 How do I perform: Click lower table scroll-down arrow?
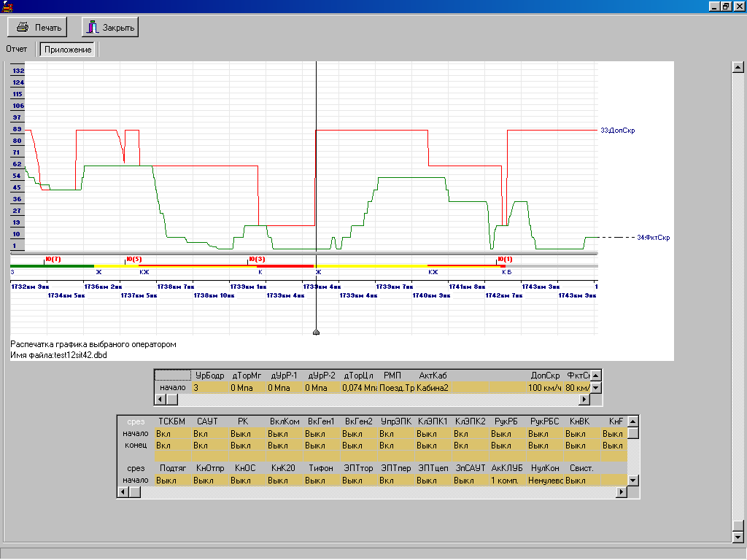[x=632, y=480]
